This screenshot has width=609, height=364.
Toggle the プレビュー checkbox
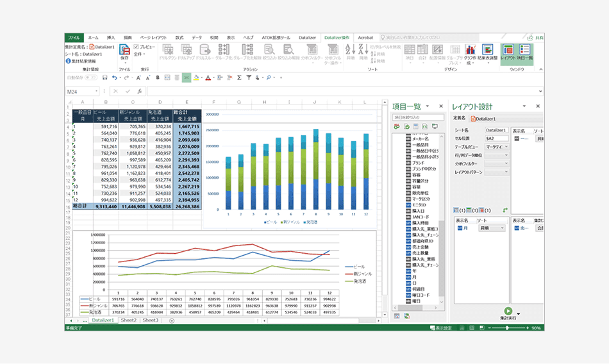coord(137,47)
